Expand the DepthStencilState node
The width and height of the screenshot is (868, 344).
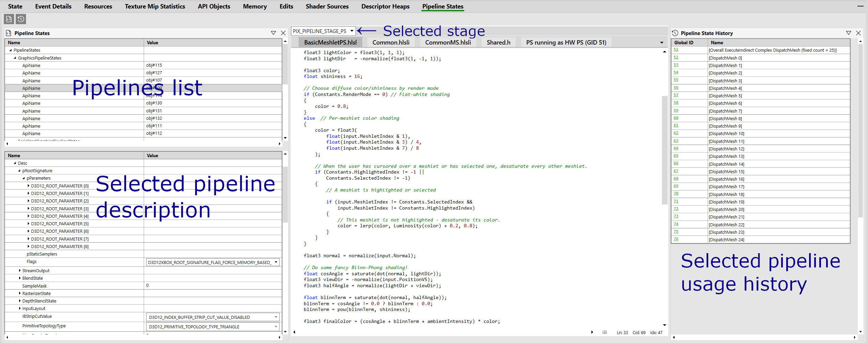click(x=20, y=301)
